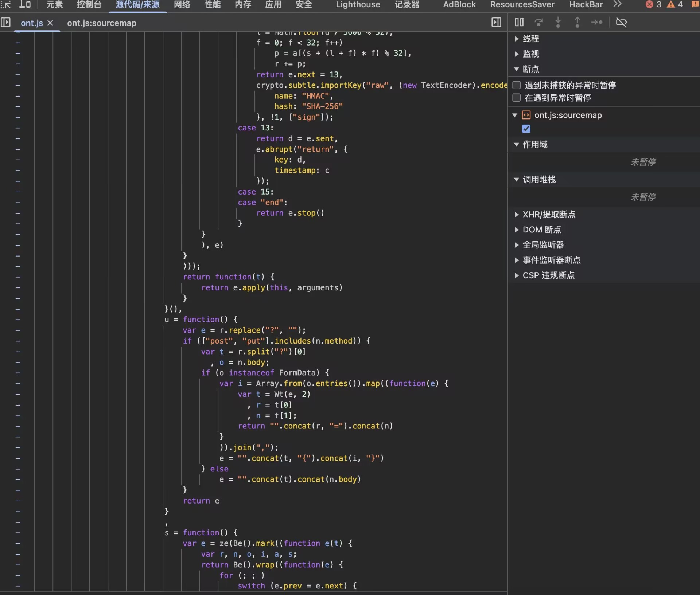Viewport: 700px width, 595px height.
Task: Click the 'return e.stop()' code line
Action: click(x=290, y=213)
